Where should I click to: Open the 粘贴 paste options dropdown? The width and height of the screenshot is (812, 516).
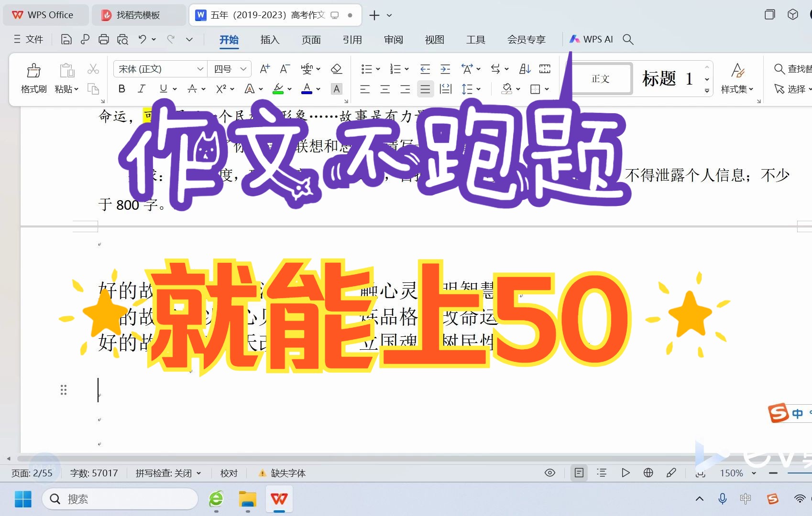pos(66,89)
